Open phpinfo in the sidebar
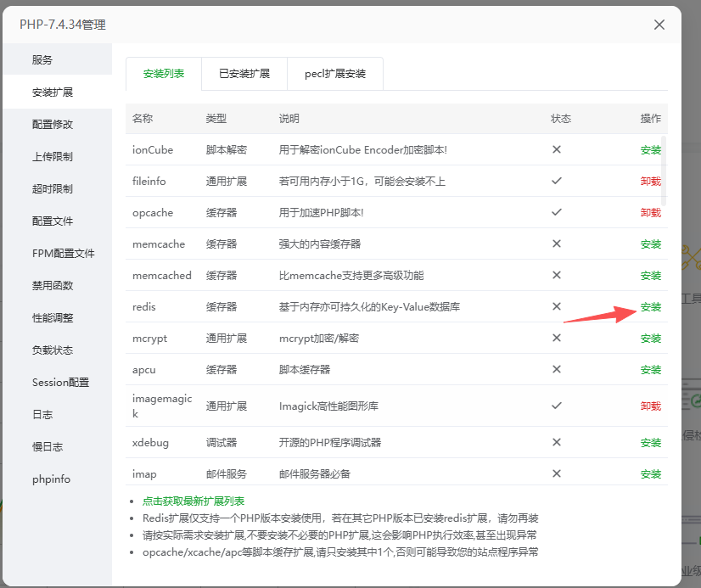Image resolution: width=701 pixels, height=588 pixels. (57, 479)
